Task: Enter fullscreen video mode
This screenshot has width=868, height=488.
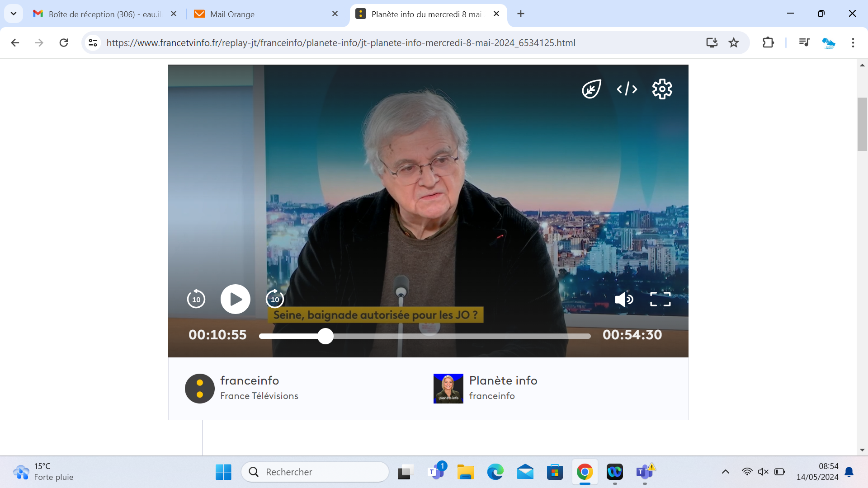Action: coord(660,299)
